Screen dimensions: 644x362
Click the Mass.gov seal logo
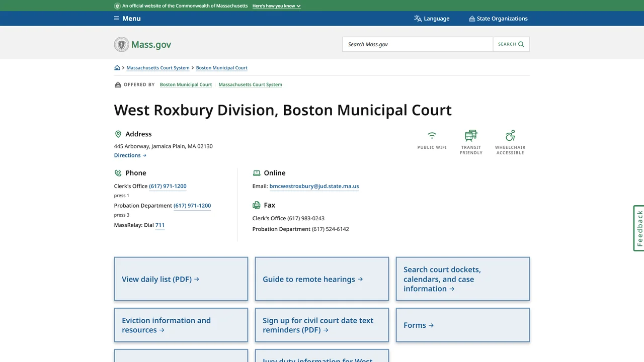pos(122,44)
